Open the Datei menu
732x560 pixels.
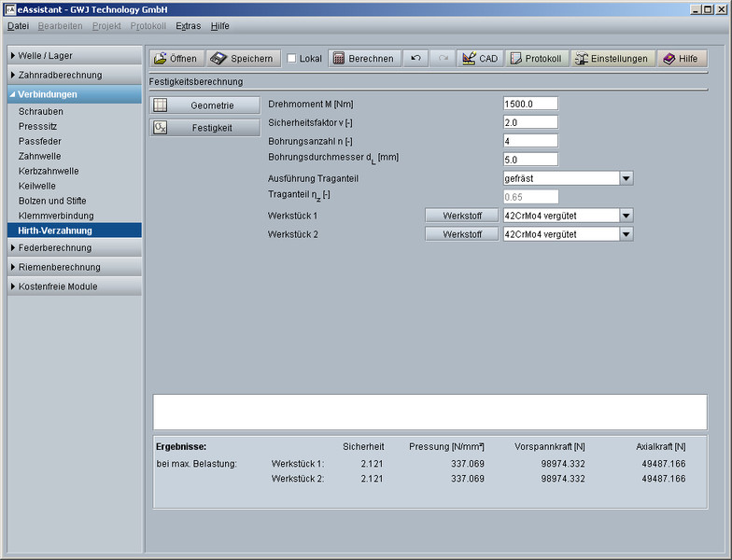(19, 26)
